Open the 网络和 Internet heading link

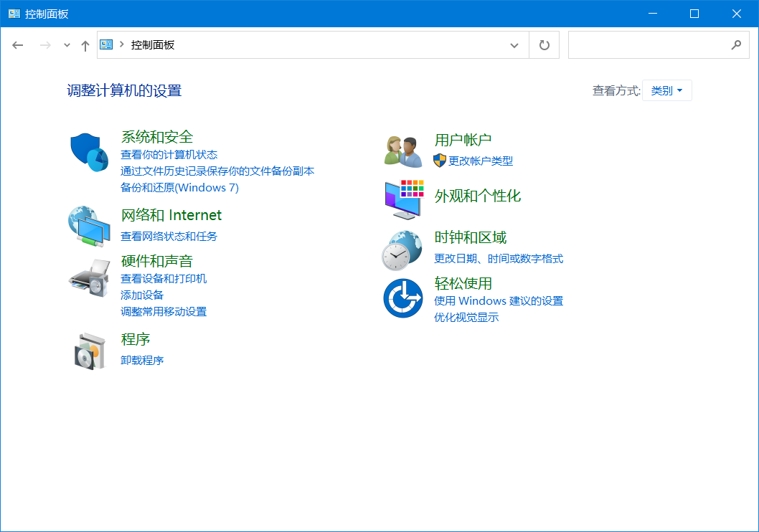pos(171,215)
